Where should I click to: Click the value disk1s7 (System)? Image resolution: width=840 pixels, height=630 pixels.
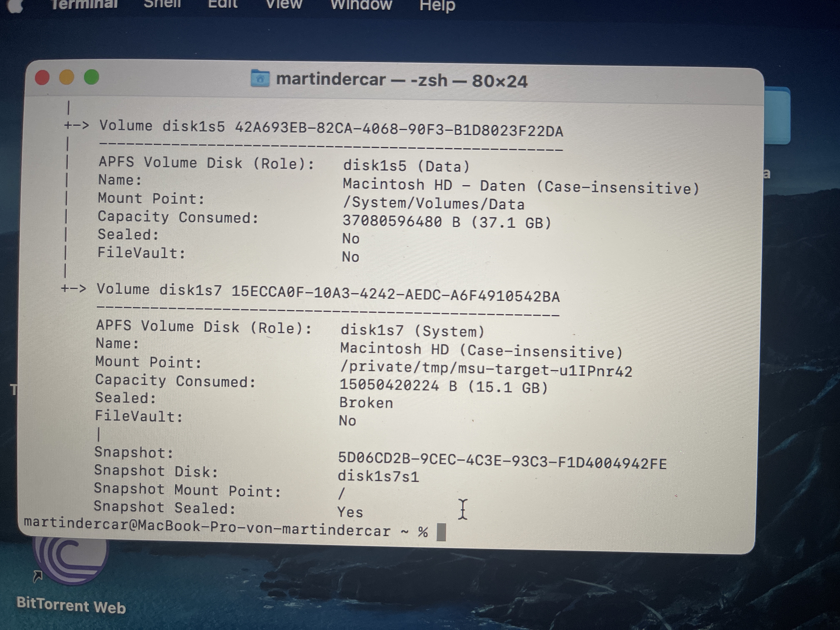[412, 330]
